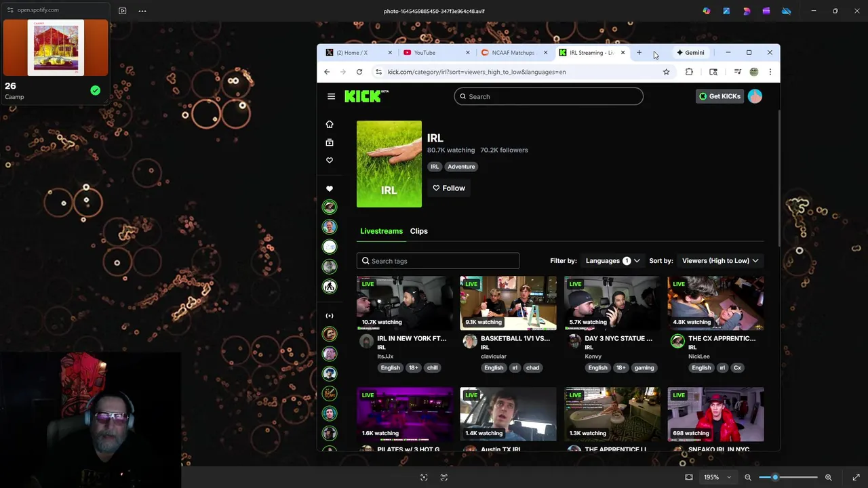The height and width of the screenshot is (488, 868).
Task: Follow the IRL category
Action: tap(449, 188)
